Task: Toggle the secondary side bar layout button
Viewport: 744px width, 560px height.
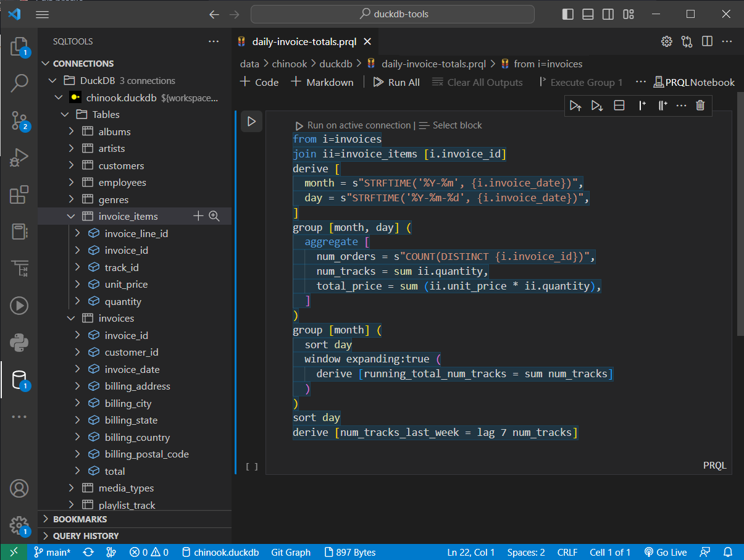Action: coord(608,14)
